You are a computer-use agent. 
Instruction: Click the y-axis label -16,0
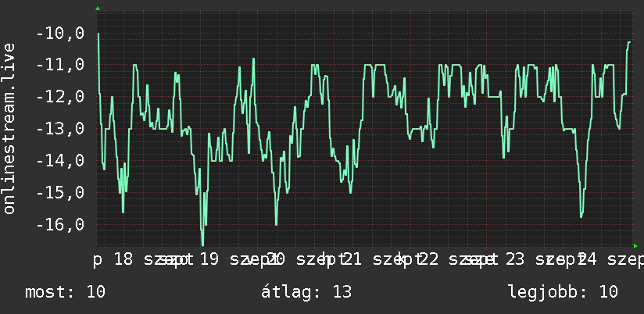coord(60,224)
